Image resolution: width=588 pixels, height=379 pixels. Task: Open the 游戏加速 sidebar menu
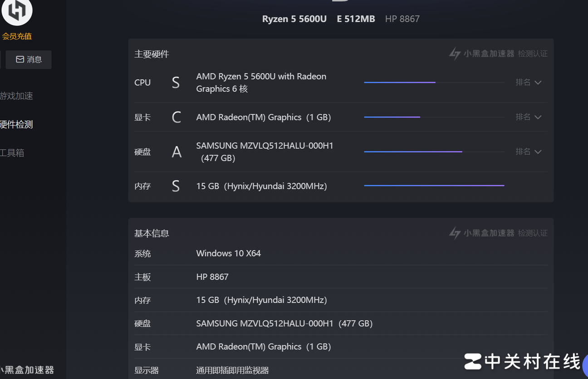tap(17, 96)
